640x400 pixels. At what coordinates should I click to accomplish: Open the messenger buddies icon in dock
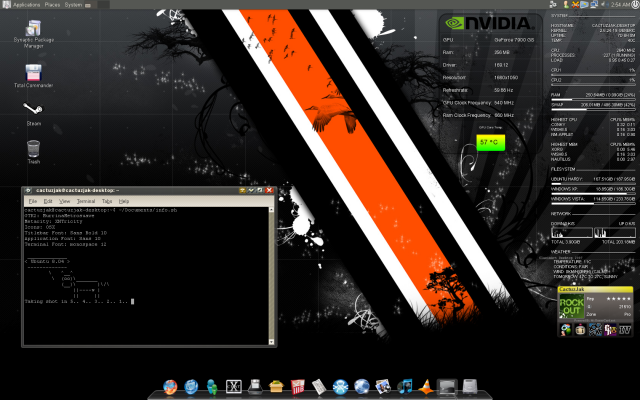(x=212, y=387)
